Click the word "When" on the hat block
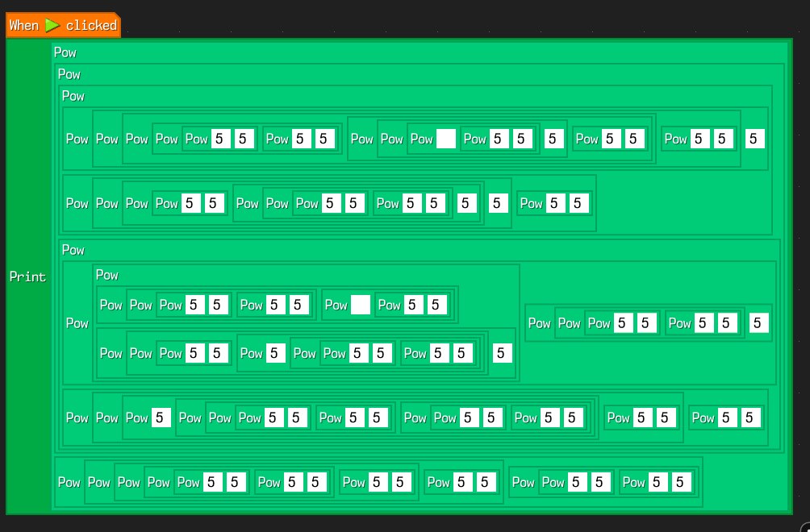Screen dimensions: 810x532 [24, 25]
